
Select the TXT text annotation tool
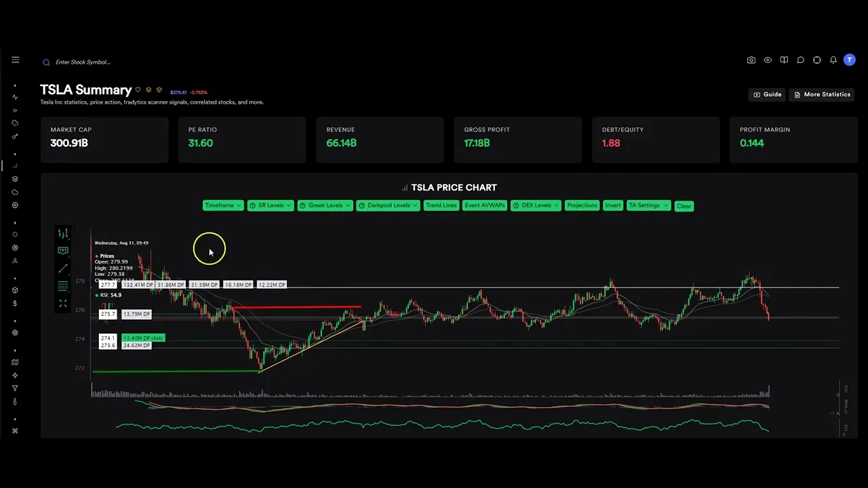click(63, 251)
